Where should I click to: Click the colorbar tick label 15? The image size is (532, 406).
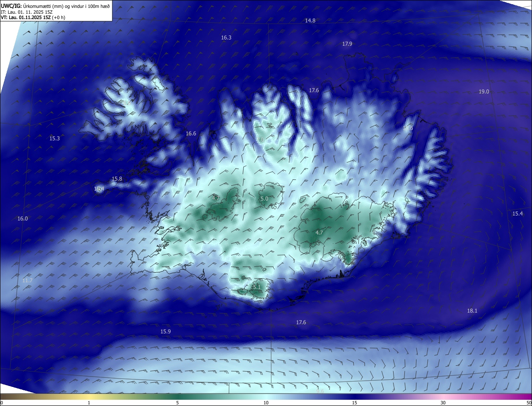pos(355,403)
